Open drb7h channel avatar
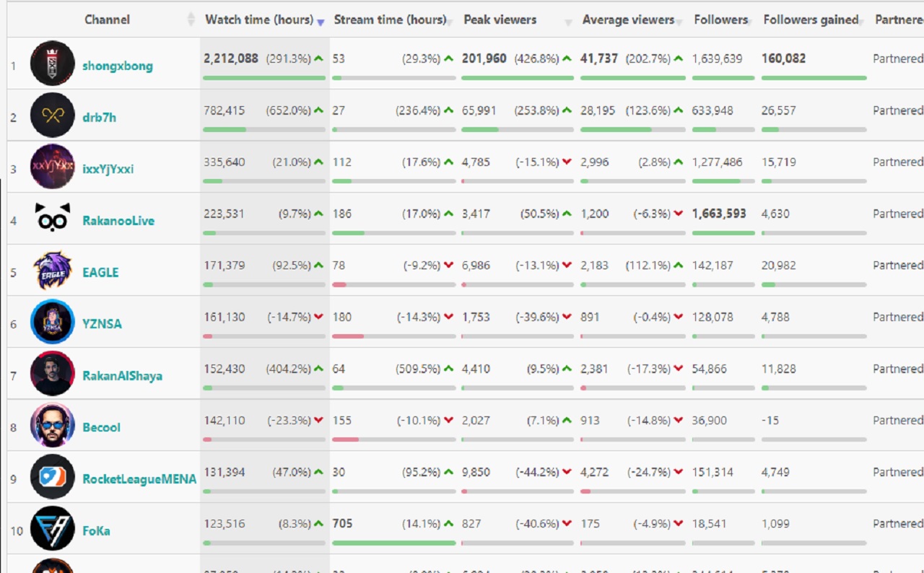This screenshot has width=924, height=573. click(x=53, y=115)
